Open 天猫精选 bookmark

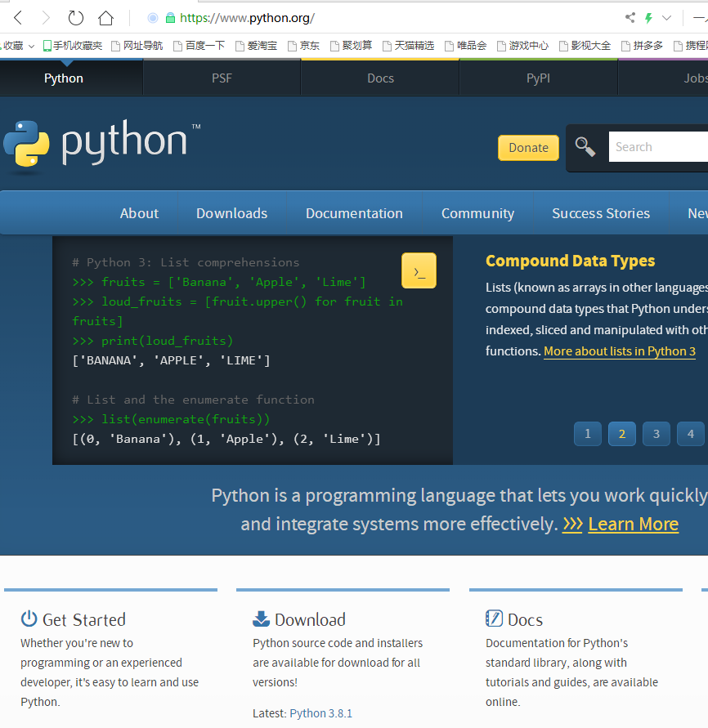pyautogui.click(x=408, y=46)
